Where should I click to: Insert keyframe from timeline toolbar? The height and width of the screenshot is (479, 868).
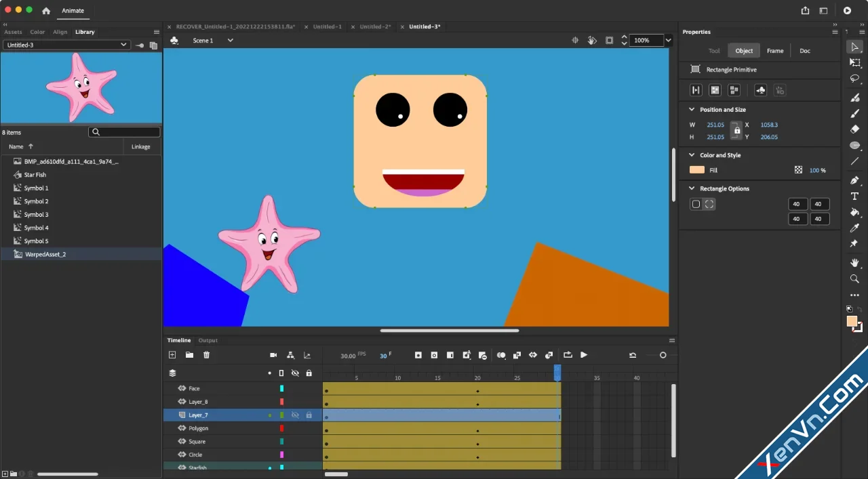coord(418,355)
